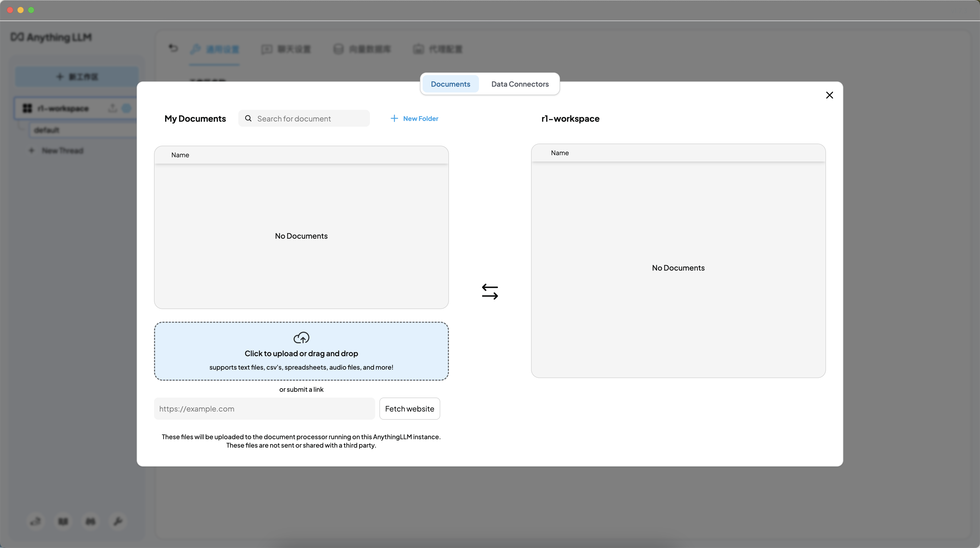Click the move-documents swap arrows icon
Screen dimensions: 980x548
[x=490, y=291]
